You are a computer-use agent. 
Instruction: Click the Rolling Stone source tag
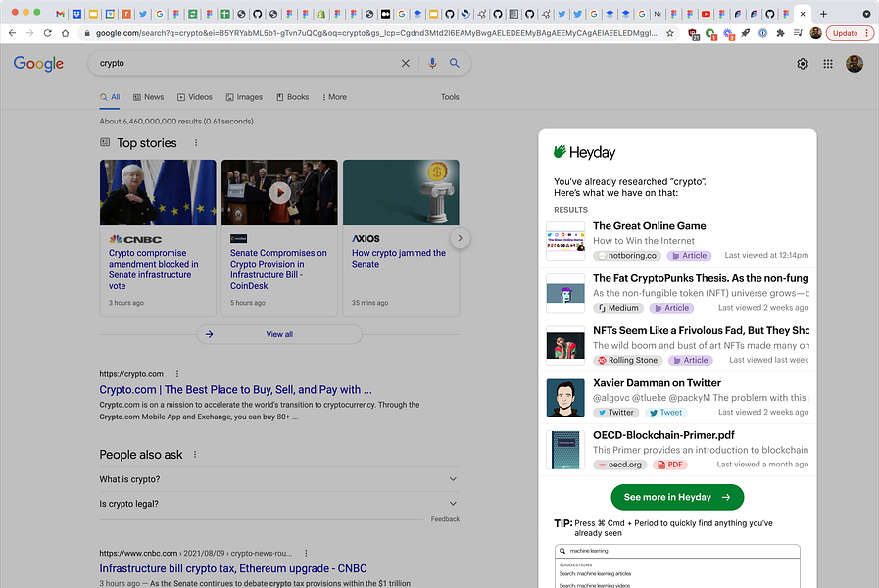tap(628, 360)
